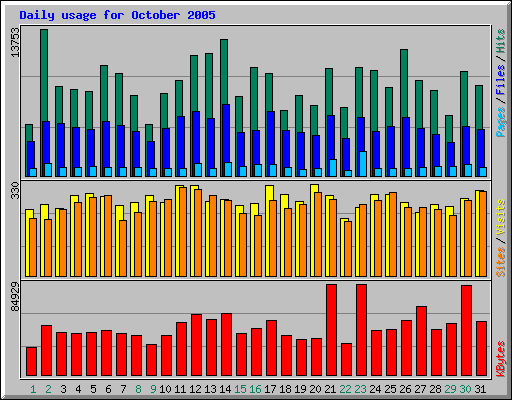
Task: Select day 25 on the x-axis
Action: pyautogui.click(x=390, y=389)
